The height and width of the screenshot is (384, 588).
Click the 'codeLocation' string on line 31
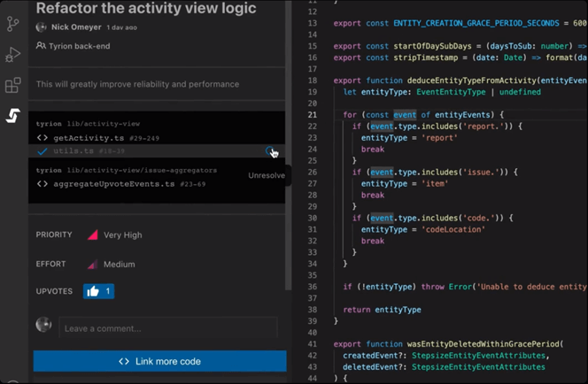click(453, 229)
